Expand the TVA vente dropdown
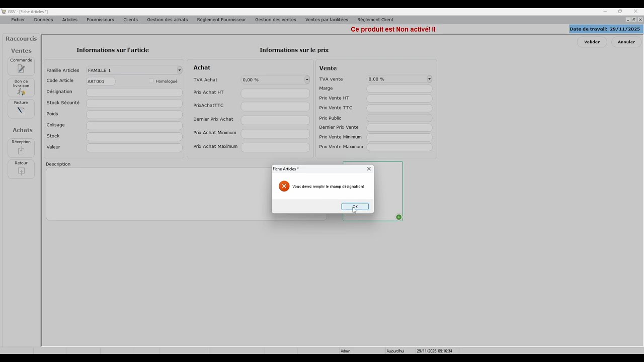644x362 pixels. [x=429, y=79]
